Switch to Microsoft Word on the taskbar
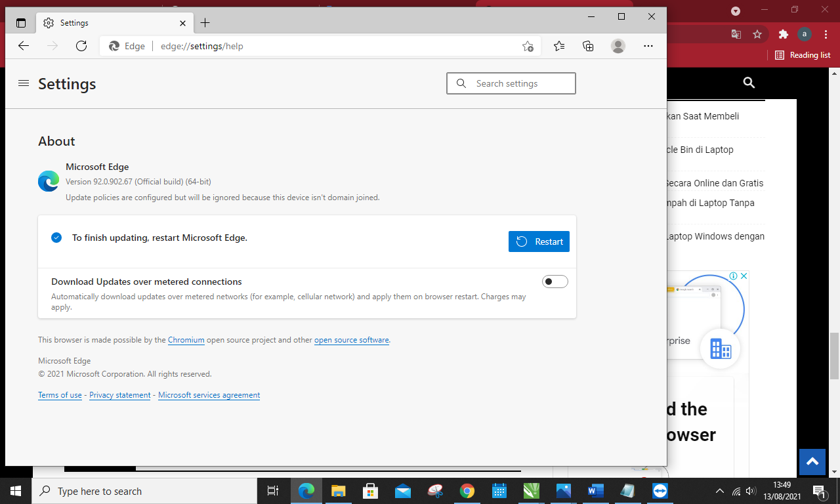This screenshot has width=840, height=504. (x=595, y=491)
